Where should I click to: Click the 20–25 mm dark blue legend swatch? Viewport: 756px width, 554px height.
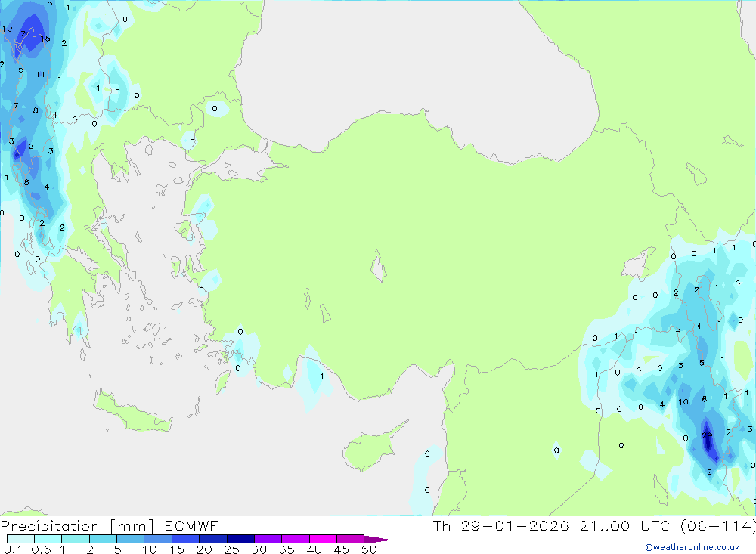point(213,539)
